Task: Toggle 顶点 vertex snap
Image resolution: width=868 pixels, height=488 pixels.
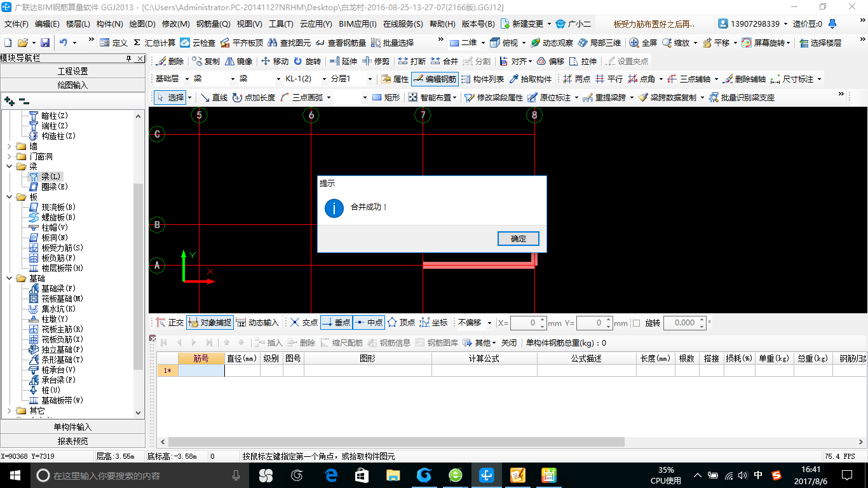Action: coord(401,322)
